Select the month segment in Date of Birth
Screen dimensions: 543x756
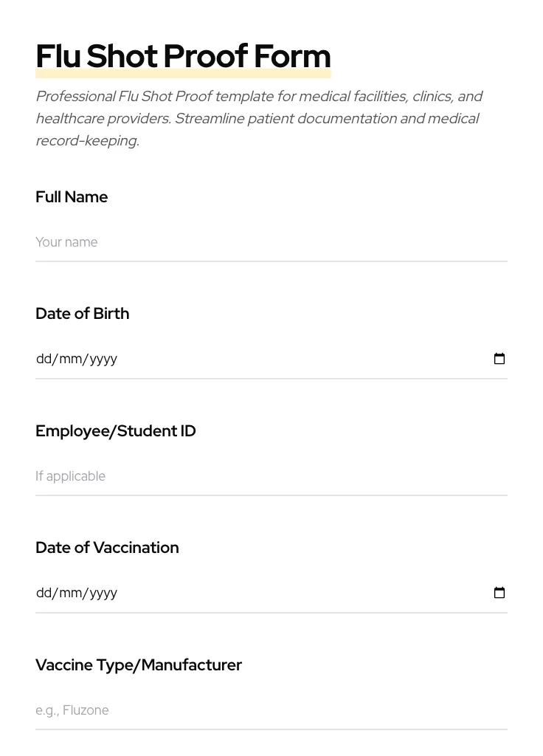[x=71, y=360]
